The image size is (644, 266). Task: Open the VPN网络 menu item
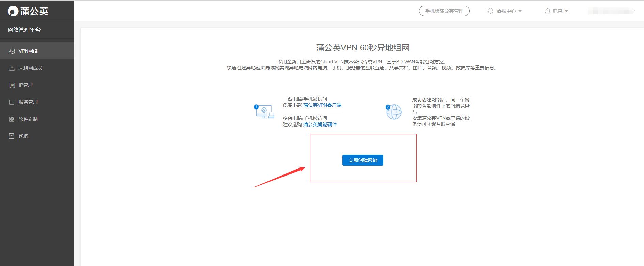37,51
